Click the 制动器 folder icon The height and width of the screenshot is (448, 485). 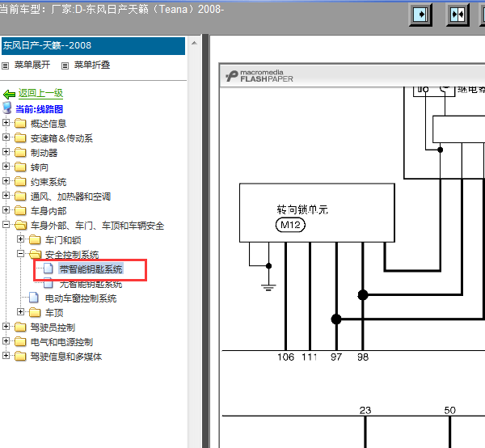pyautogui.click(x=20, y=152)
